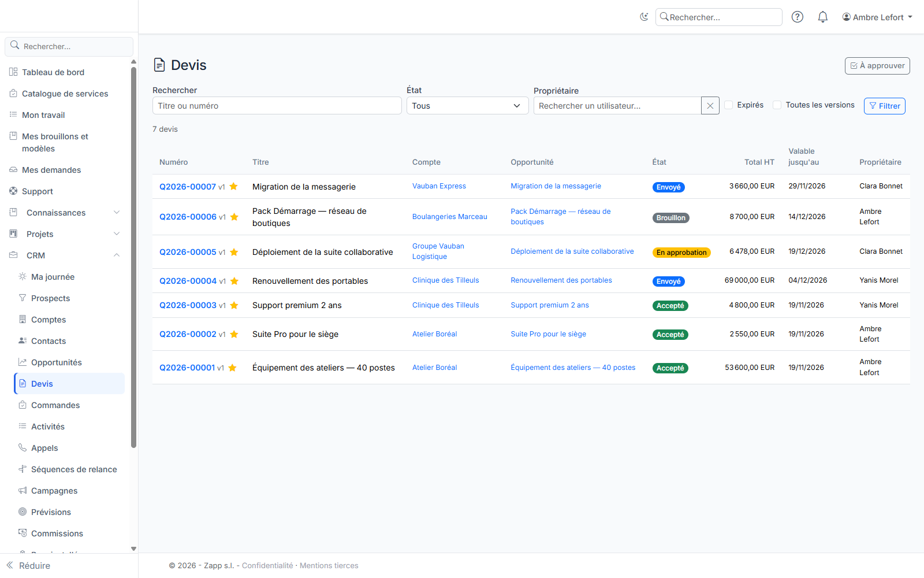The width and height of the screenshot is (924, 578).
Task: Click the Numéro column header
Action: tap(173, 162)
